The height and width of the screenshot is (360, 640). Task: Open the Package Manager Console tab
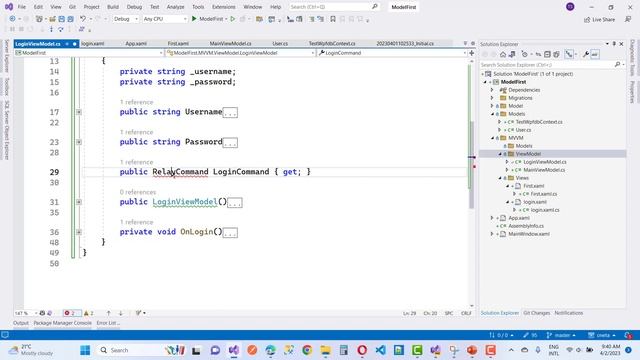[62, 323]
